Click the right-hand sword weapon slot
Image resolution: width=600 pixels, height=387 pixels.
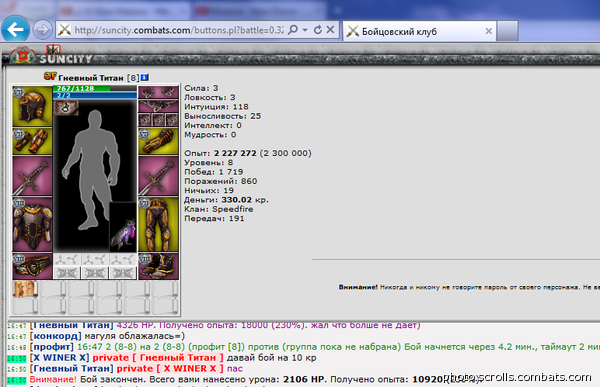[158, 176]
